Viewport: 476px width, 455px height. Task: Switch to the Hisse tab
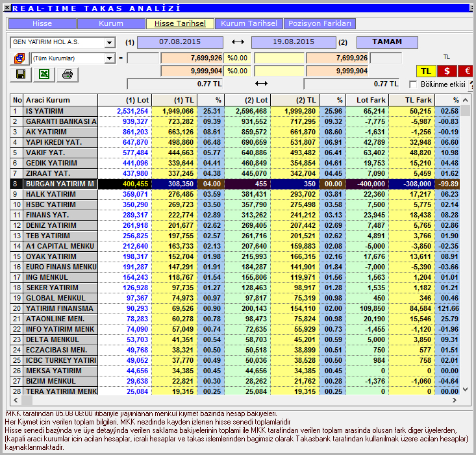coord(42,23)
